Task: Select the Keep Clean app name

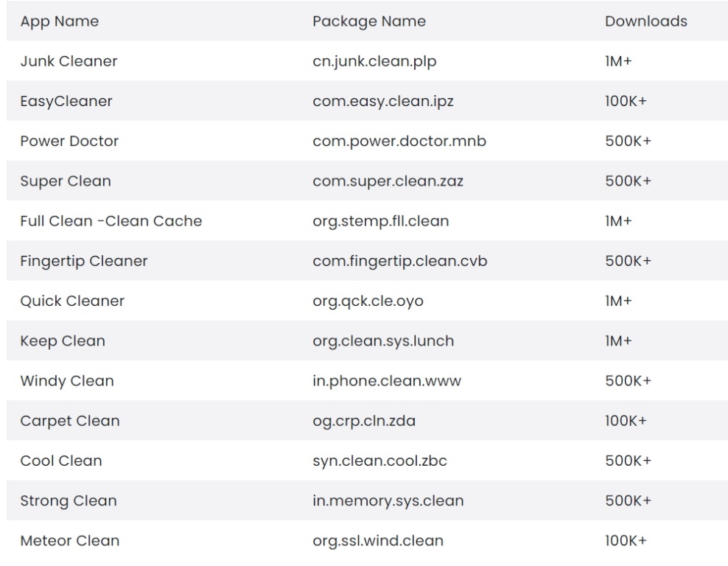Action: coord(63,340)
